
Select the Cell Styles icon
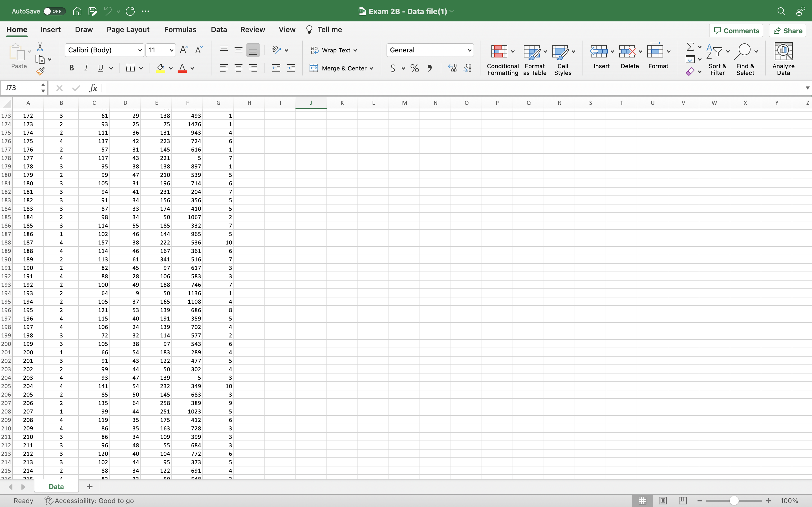562,51
